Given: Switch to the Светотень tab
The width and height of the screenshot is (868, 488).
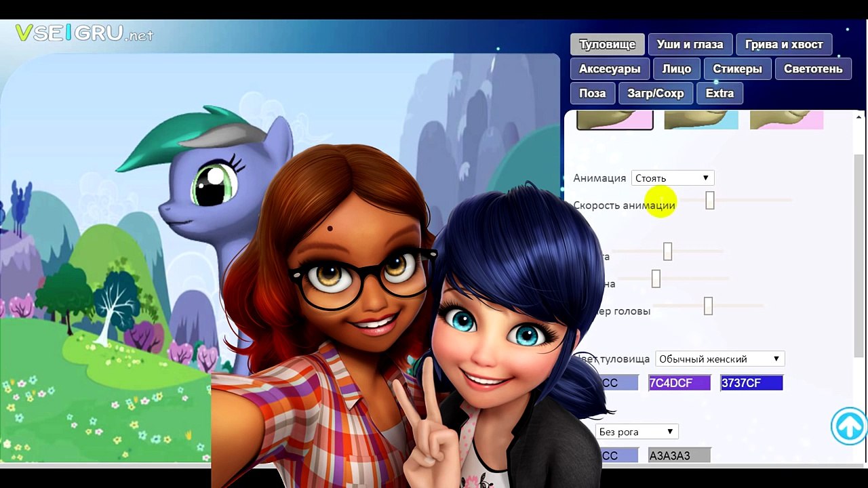Looking at the screenshot, I should point(813,69).
